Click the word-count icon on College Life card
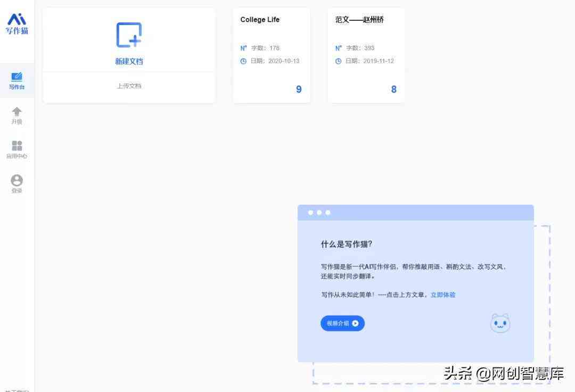This screenshot has height=392, width=575. (243, 47)
